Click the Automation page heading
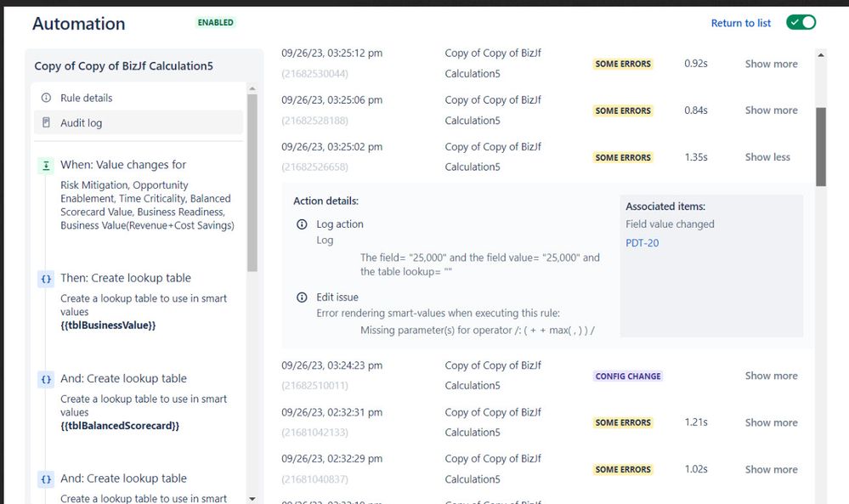Viewport: 849px width, 504px height. click(79, 23)
